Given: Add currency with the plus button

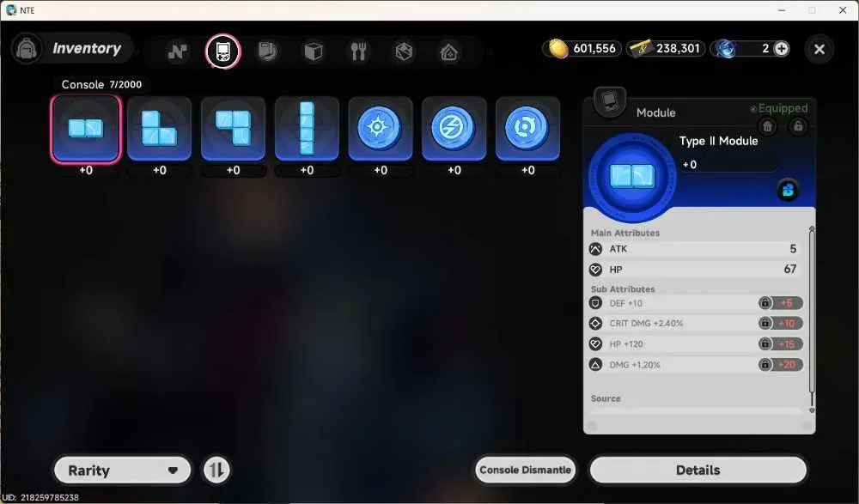Looking at the screenshot, I should (781, 49).
